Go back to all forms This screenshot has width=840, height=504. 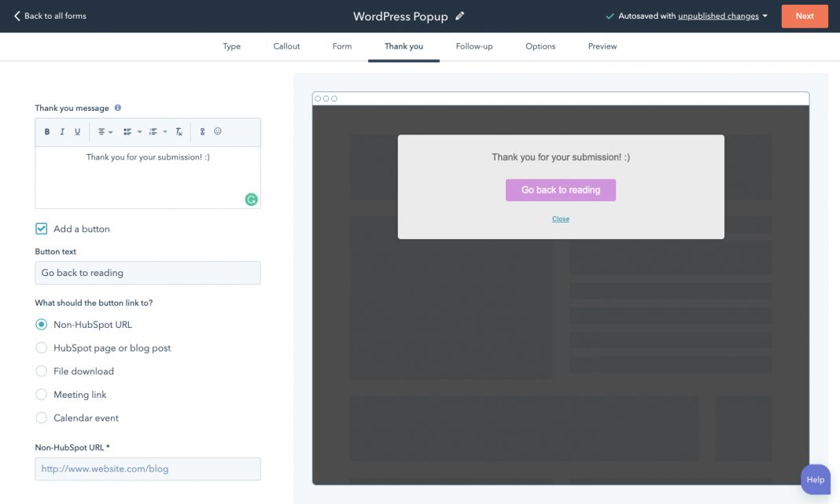49,15
